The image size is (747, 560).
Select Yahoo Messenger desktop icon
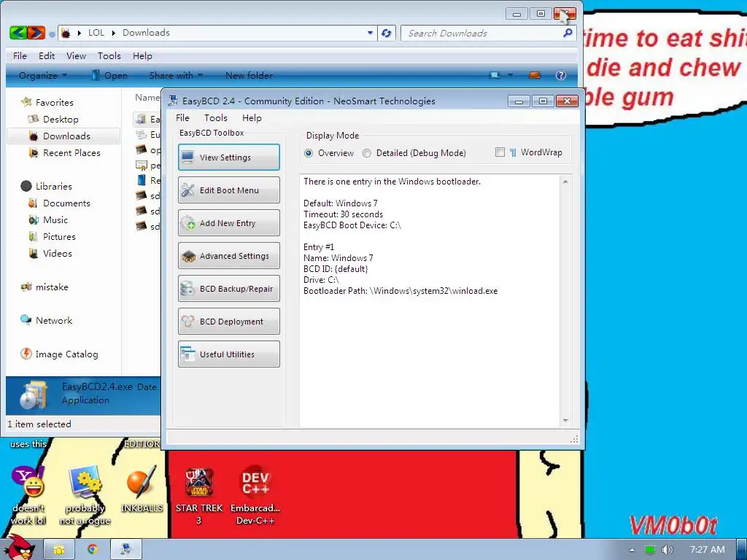point(28,496)
